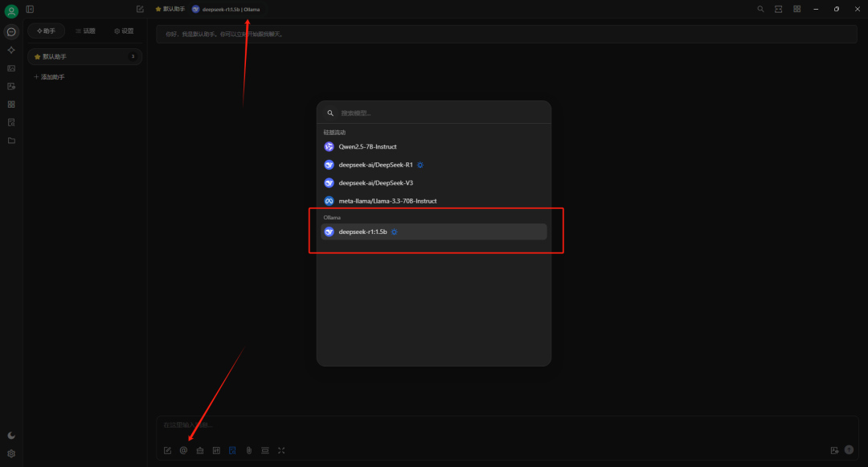Click the Ollama provider group label
868x467 pixels.
[x=332, y=218]
